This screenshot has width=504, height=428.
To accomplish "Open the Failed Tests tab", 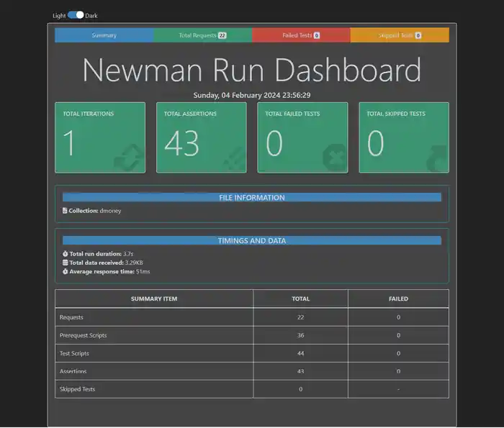I will coord(301,35).
